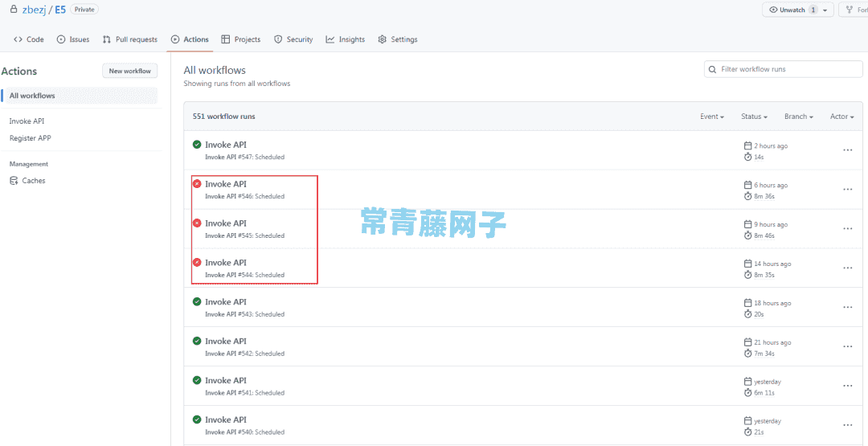Image resolution: width=868 pixels, height=446 pixels.
Task: Open Invoke API run #543
Action: click(x=225, y=301)
